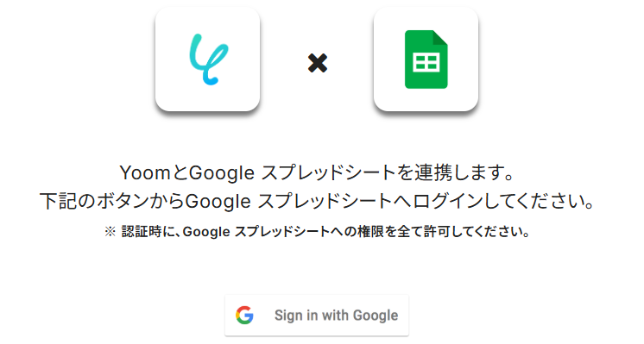Click the folded corner of the Sheets icon
Screen dimensions: 644x344
(440, 37)
